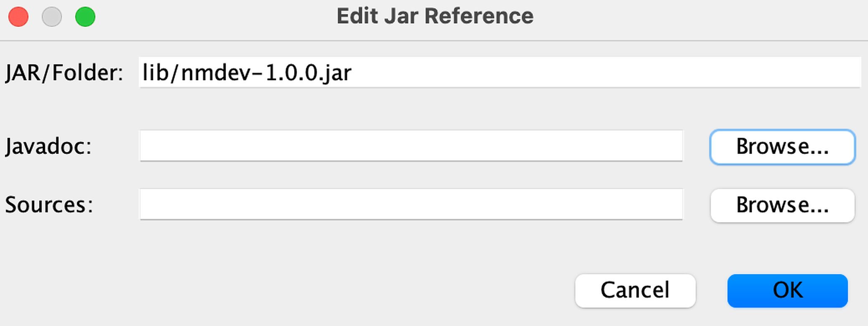868x326 pixels.
Task: Click inside the empty Sources field
Action: pyautogui.click(x=411, y=204)
